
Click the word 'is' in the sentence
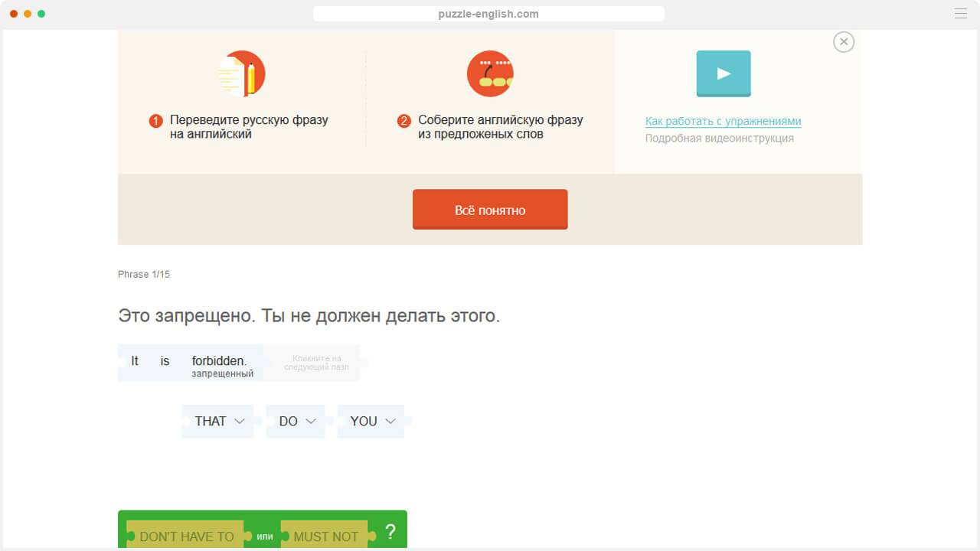165,360
